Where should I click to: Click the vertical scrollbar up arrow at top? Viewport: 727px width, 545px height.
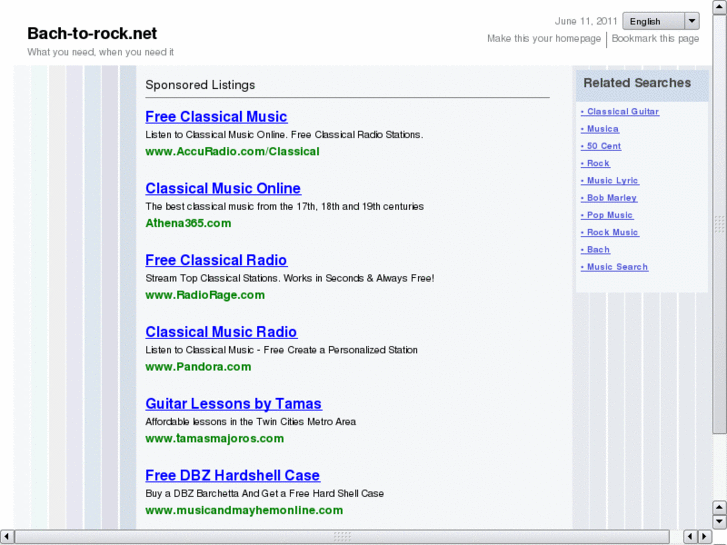(719, 6)
